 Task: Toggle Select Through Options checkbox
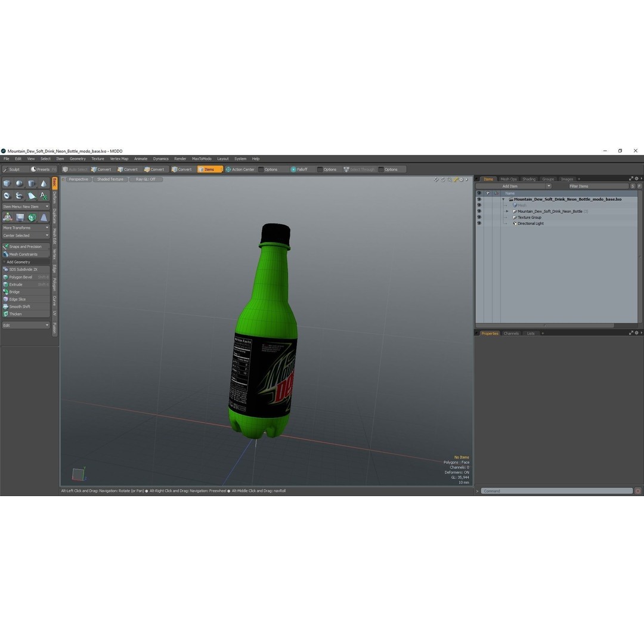pos(381,169)
